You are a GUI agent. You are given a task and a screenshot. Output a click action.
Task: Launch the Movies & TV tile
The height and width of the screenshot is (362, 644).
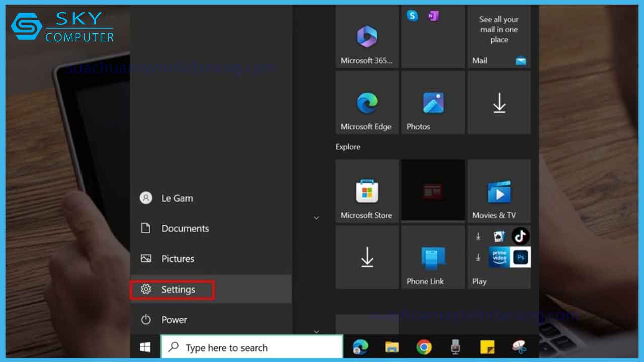coord(499,191)
